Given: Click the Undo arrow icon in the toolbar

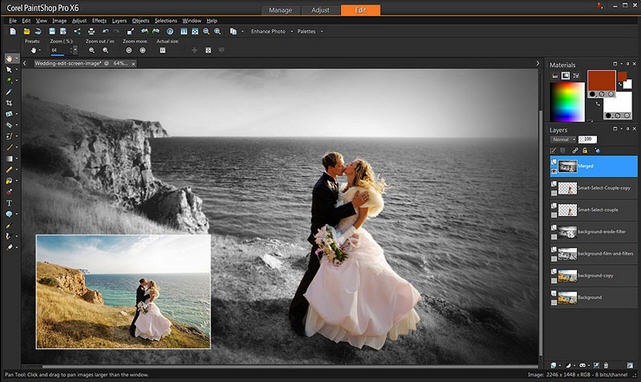Looking at the screenshot, I should (x=105, y=31).
